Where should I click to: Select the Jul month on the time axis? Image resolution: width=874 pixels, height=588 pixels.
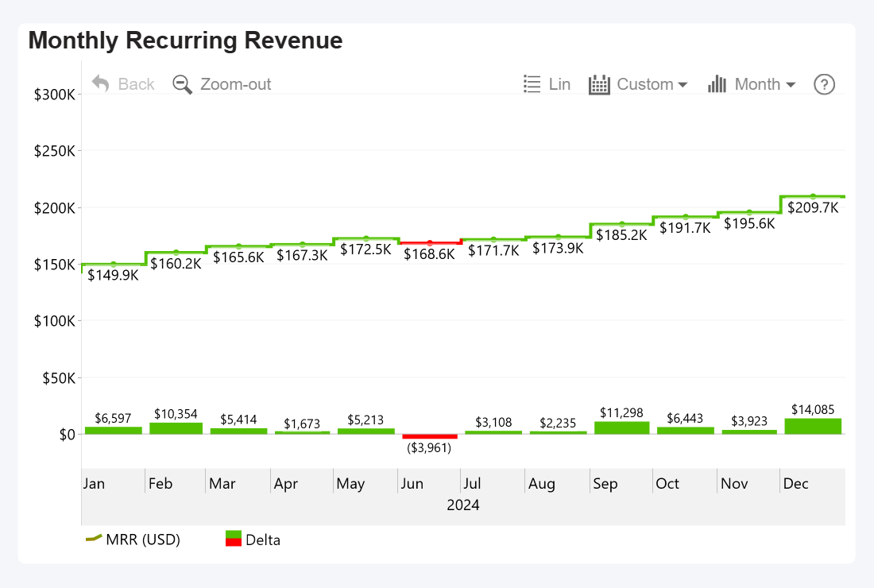point(472,483)
